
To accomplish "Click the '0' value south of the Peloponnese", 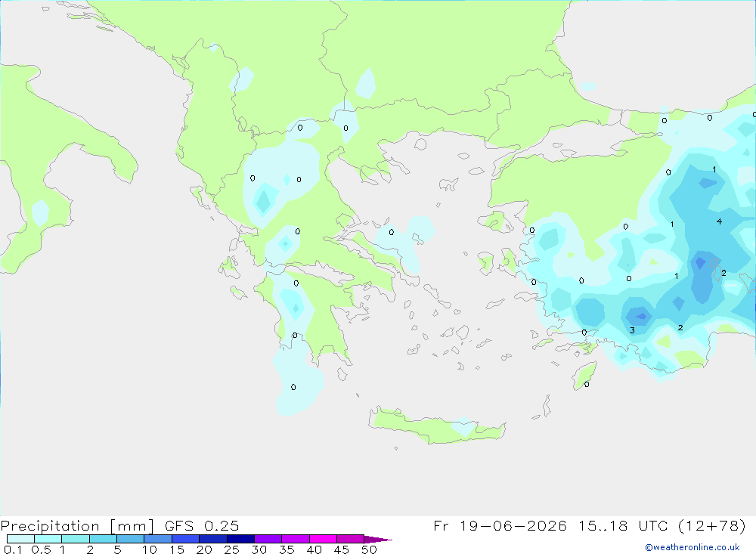I will pyautogui.click(x=293, y=387).
